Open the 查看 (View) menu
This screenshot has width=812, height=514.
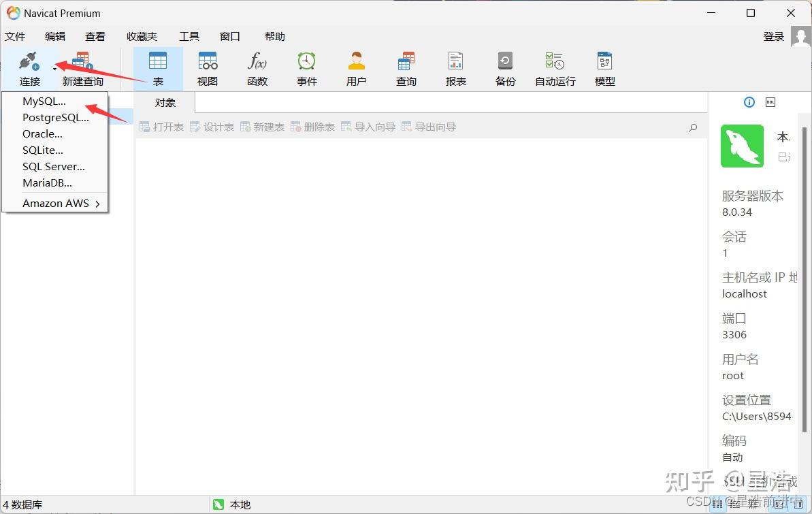(x=95, y=36)
